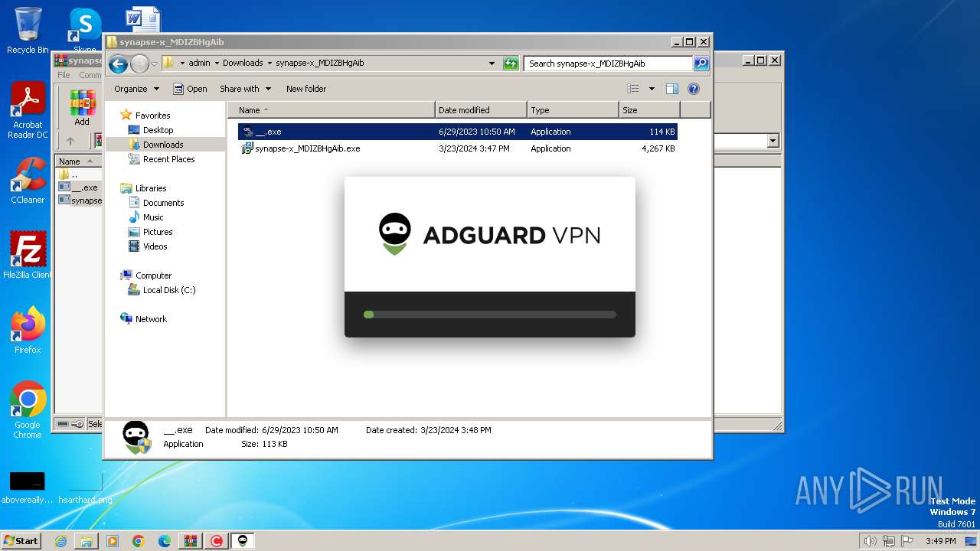The width and height of the screenshot is (980, 551).
Task: Open the Organize menu
Action: 136,89
